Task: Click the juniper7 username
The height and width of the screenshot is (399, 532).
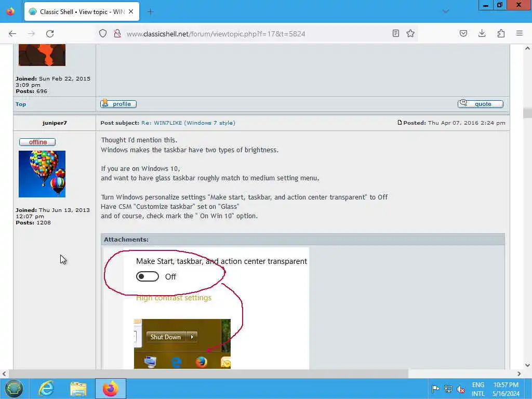Action: click(55, 123)
